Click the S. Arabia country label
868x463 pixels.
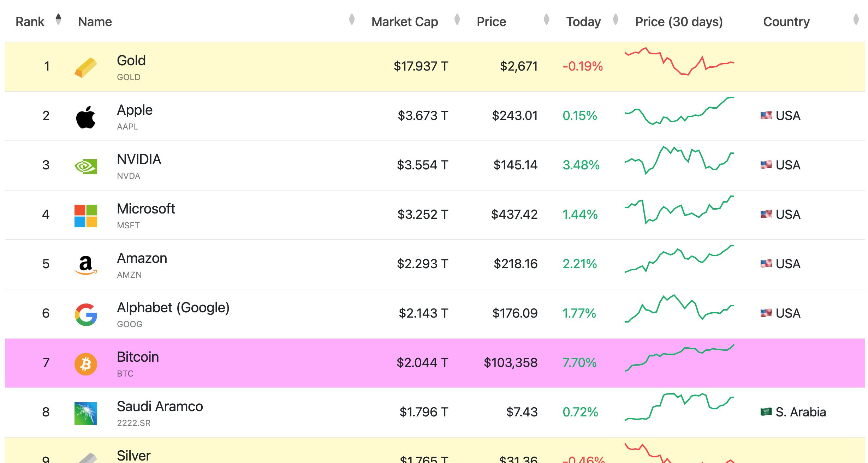pyautogui.click(x=801, y=412)
